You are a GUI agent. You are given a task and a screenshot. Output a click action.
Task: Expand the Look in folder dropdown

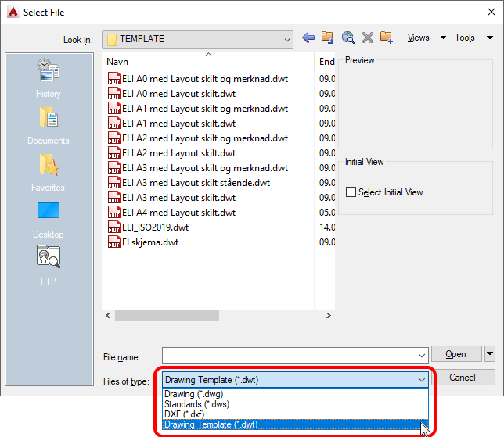286,39
